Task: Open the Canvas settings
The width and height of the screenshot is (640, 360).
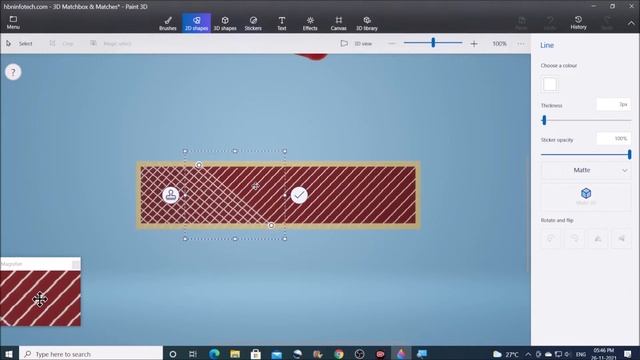Action: [338, 23]
